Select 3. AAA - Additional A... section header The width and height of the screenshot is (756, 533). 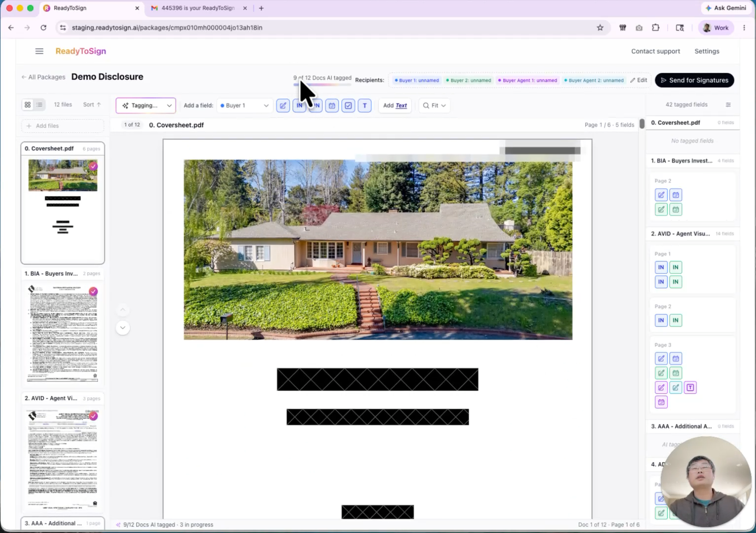pyautogui.click(x=692, y=426)
